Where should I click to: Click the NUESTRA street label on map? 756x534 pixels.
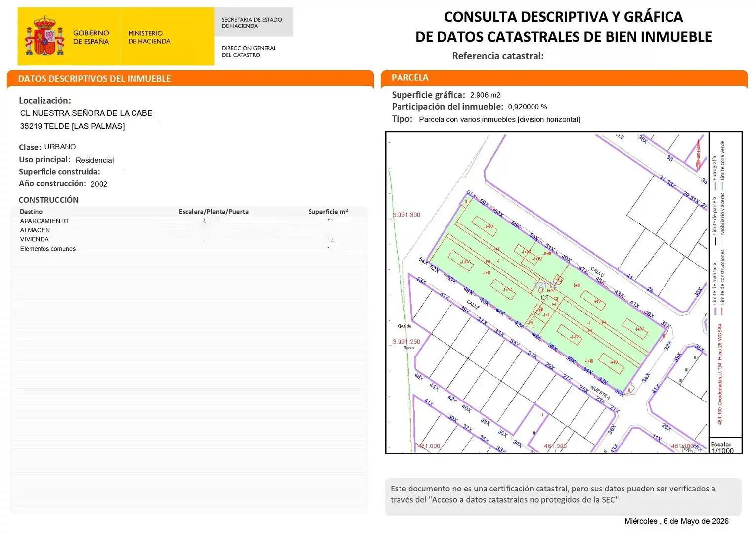click(600, 393)
